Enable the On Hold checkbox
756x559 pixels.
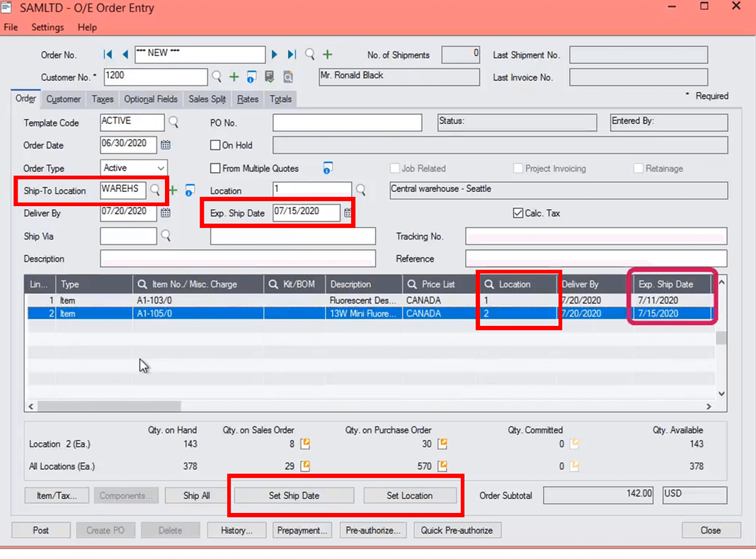[215, 145]
